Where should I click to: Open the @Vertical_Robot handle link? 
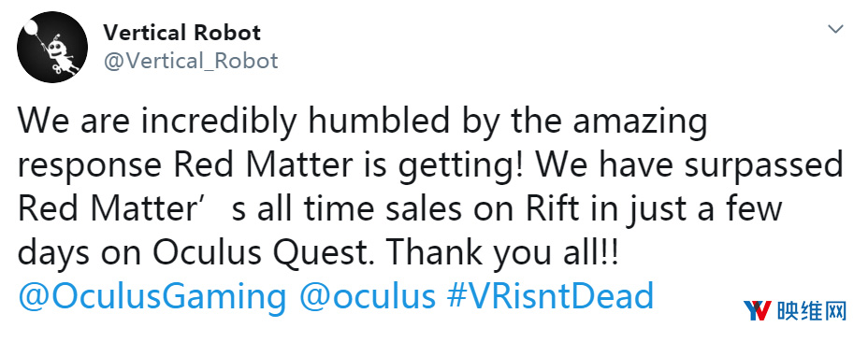click(x=191, y=61)
